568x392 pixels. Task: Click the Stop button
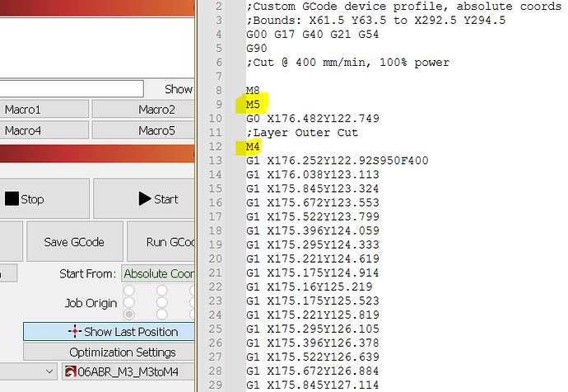[44, 198]
